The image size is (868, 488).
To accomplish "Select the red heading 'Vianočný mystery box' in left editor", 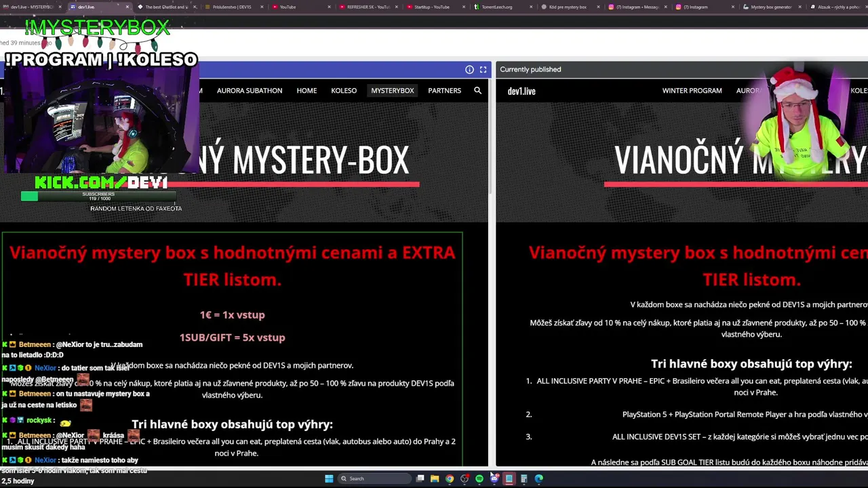I will click(x=233, y=266).
